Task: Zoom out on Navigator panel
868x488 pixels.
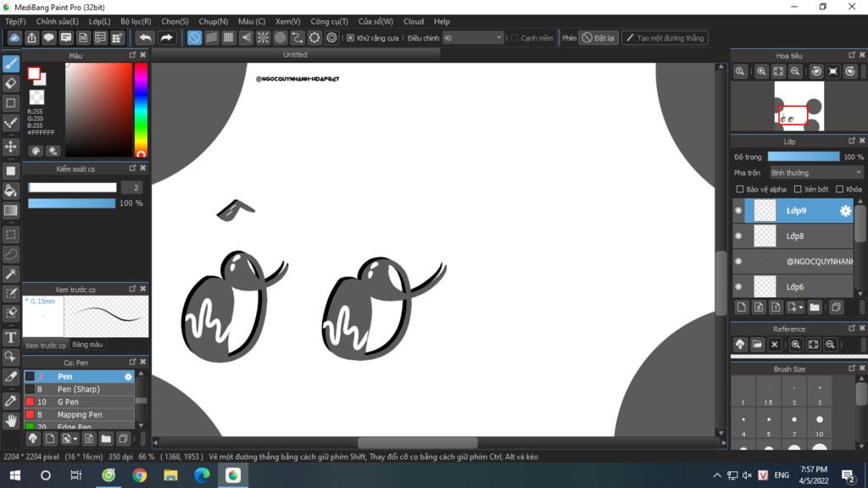Action: click(x=795, y=71)
